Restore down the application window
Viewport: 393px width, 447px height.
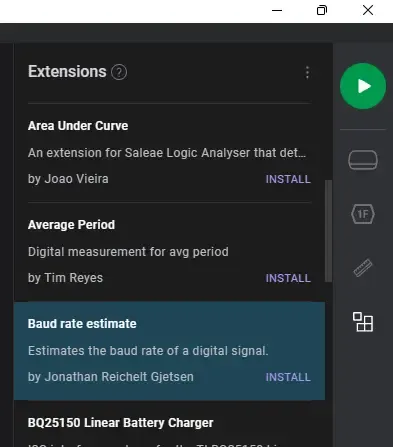point(322,10)
